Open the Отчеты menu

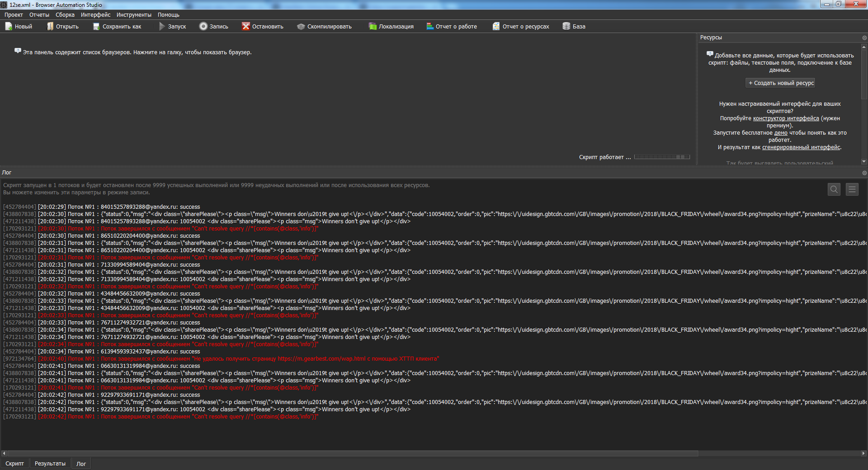point(39,15)
